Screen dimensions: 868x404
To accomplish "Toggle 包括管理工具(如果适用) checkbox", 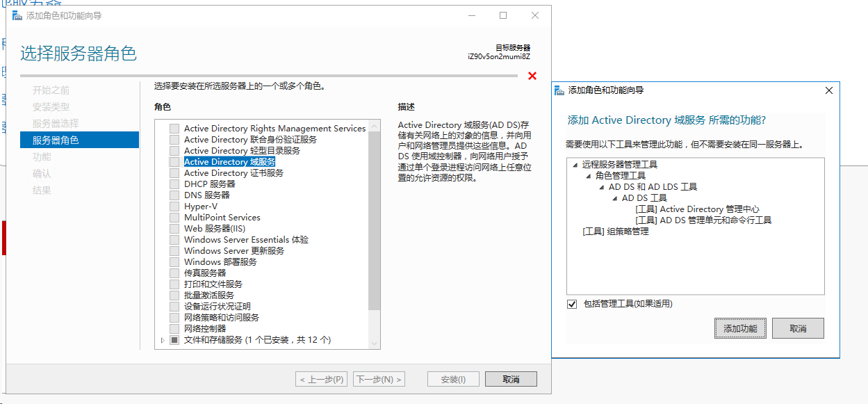I will pyautogui.click(x=573, y=304).
